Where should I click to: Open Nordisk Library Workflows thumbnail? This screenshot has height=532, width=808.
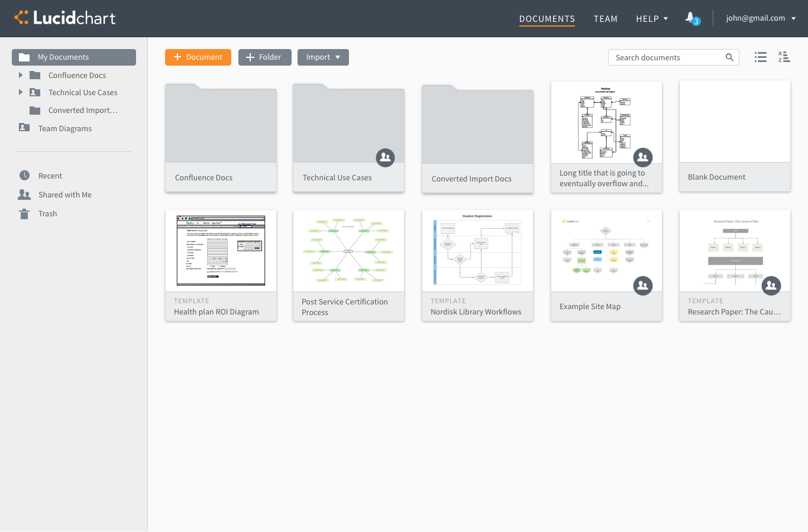(477, 251)
